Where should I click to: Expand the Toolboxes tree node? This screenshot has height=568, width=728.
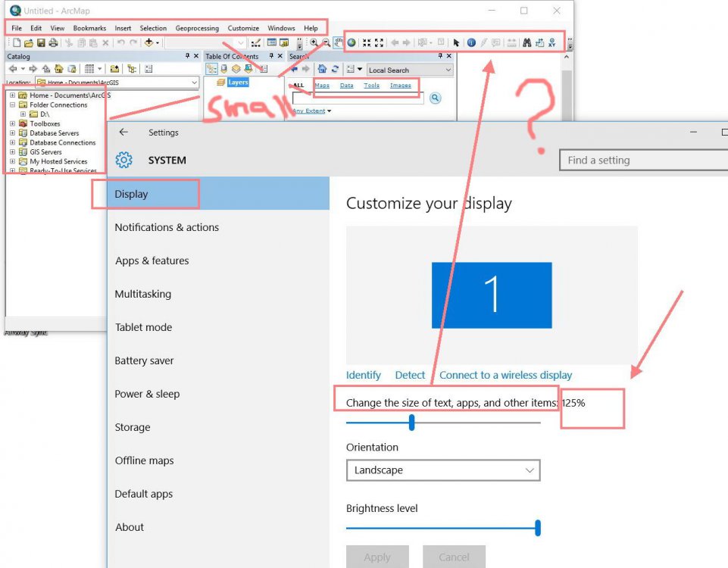[x=13, y=123]
